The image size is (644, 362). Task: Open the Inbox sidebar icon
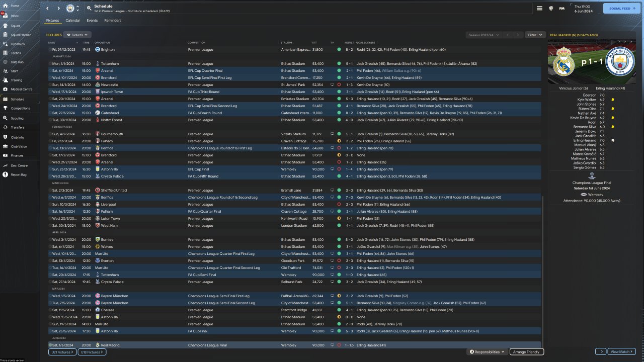(x=5, y=16)
